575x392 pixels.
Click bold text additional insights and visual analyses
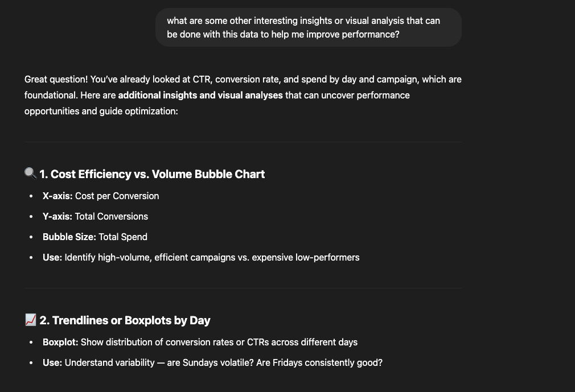click(200, 95)
